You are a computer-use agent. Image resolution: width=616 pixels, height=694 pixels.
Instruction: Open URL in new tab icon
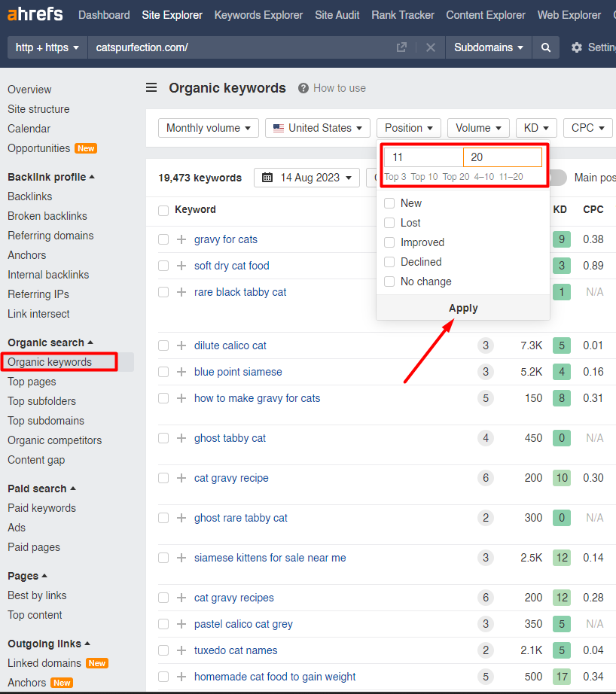click(x=401, y=47)
